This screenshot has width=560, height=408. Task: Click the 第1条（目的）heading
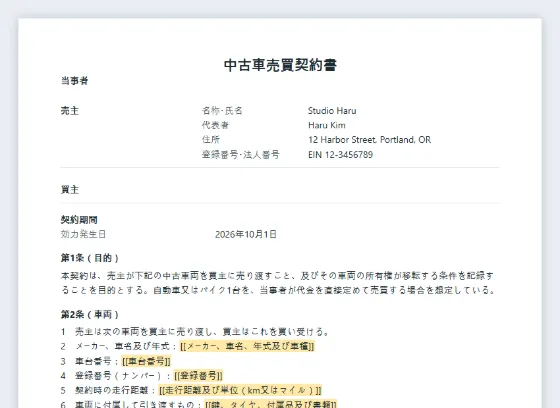pyautogui.click(x=90, y=258)
